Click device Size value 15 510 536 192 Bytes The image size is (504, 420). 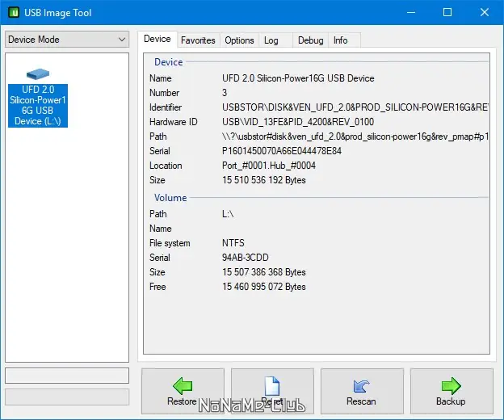tap(263, 180)
